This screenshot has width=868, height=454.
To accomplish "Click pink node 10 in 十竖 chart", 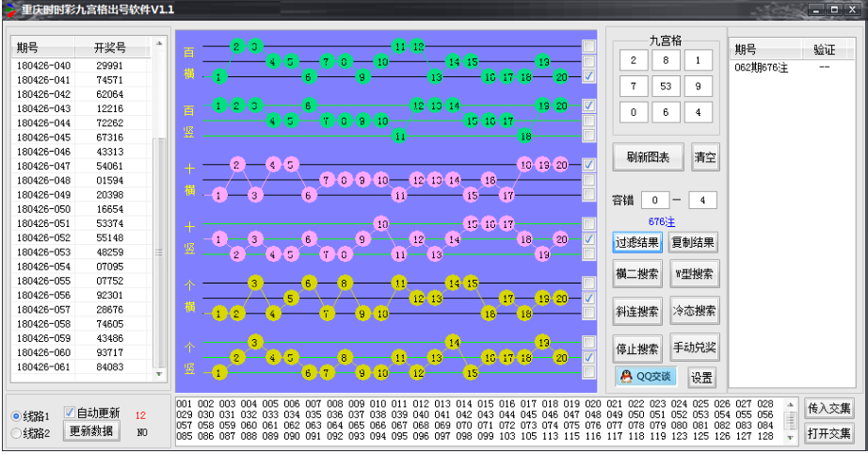I will [381, 224].
